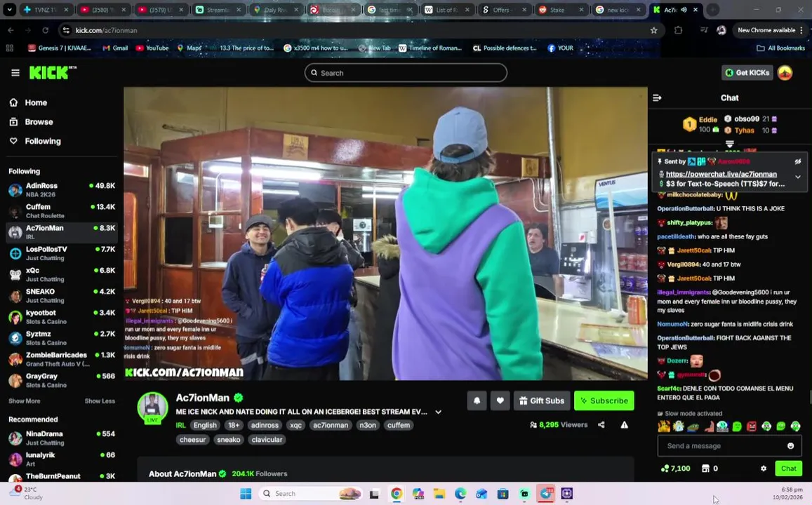Switch to the Stake browser tab

click(562, 10)
